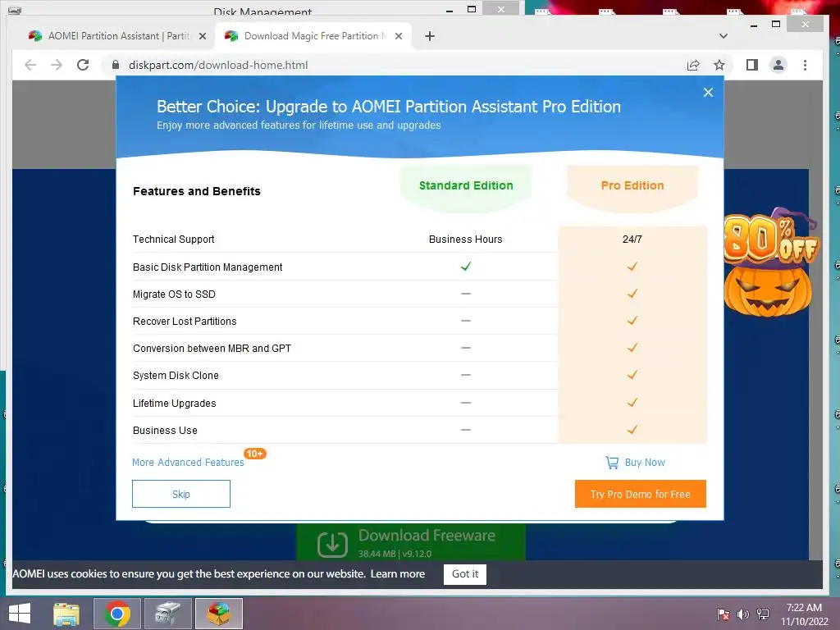Click the Conversion between MBR and GPT text
Screen dimensions: 840x630
[x=212, y=348]
